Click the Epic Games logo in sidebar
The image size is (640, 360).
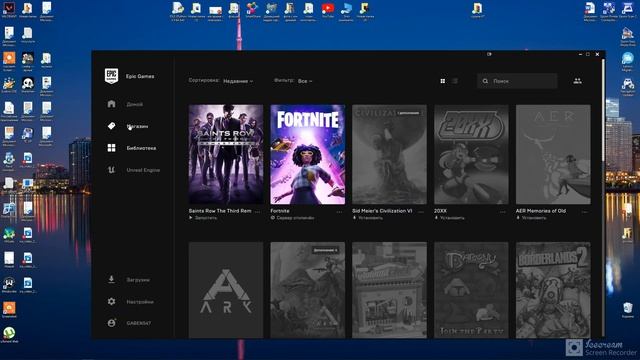click(111, 76)
